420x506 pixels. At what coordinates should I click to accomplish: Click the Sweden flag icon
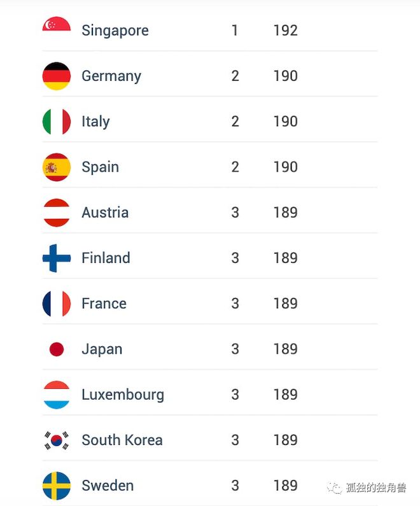pyautogui.click(x=57, y=486)
